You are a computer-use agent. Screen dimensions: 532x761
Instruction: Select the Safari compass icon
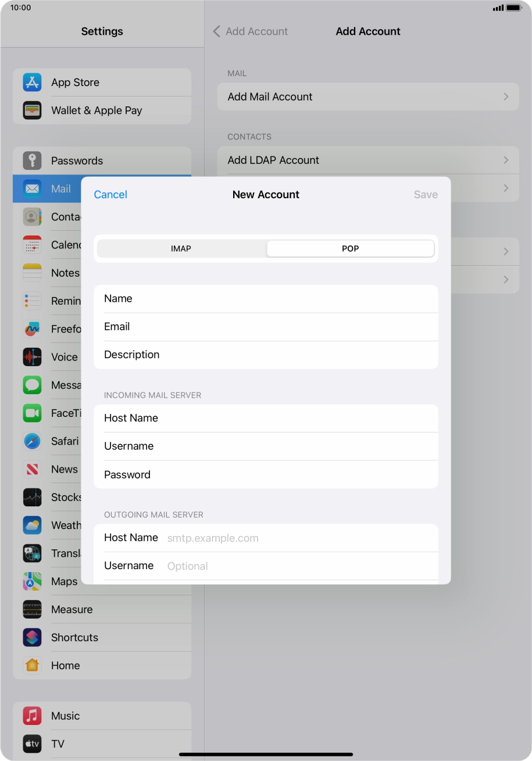[x=32, y=441]
